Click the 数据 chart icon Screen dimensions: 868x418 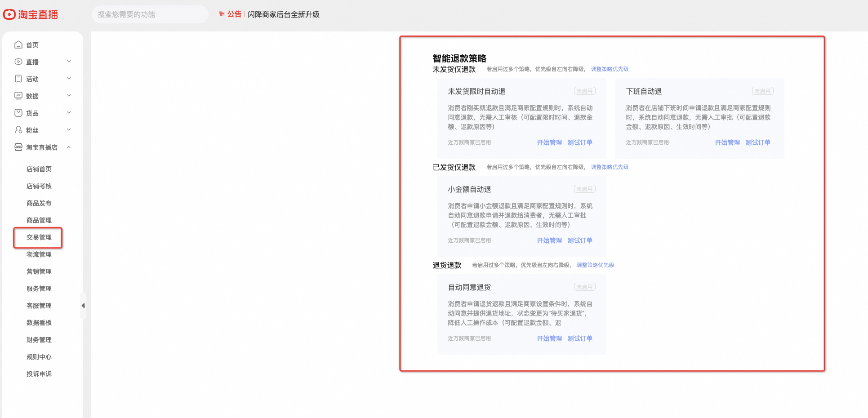tap(18, 96)
